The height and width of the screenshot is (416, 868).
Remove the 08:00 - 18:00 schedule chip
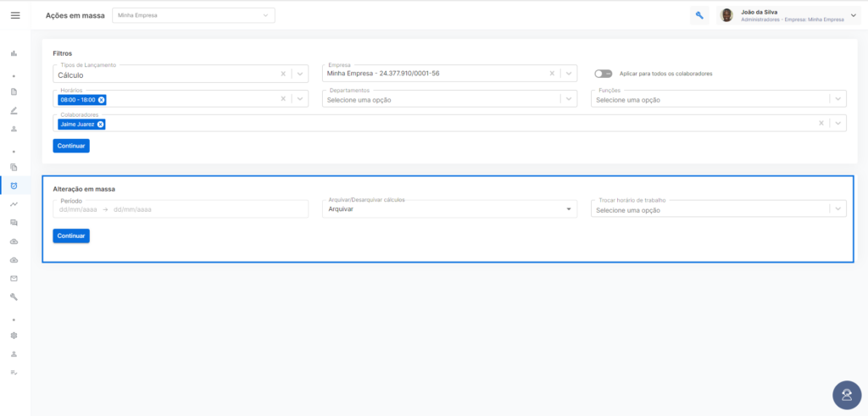click(102, 100)
